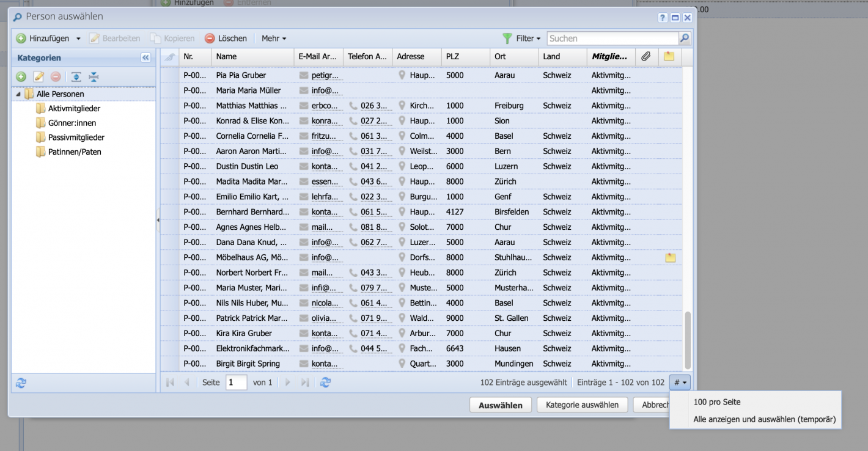Viewport: 868px width, 451px height.
Task: Expand all categories with the expand tree icon
Action: 76,76
